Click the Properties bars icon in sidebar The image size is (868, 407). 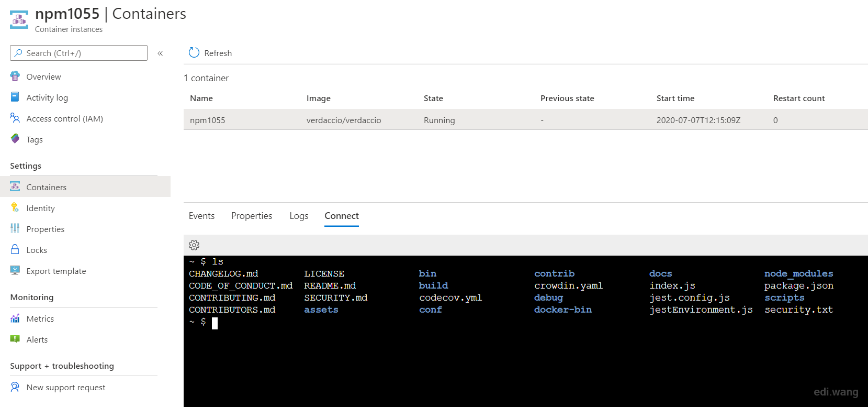pyautogui.click(x=15, y=228)
